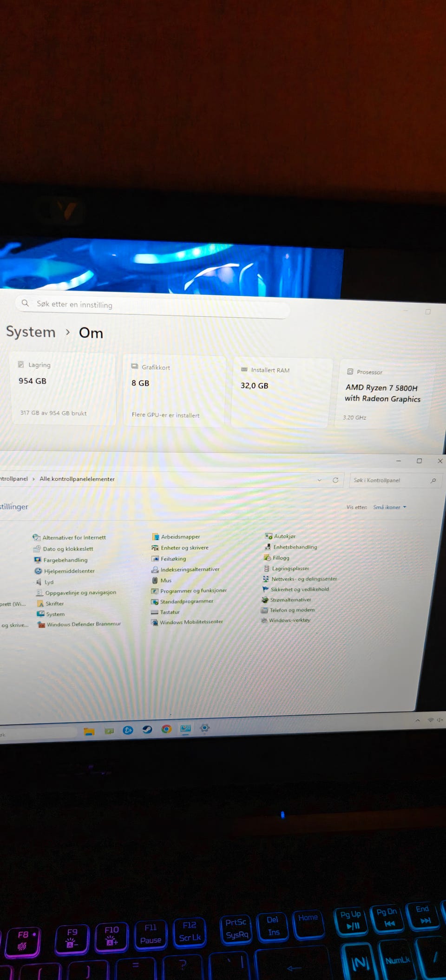The width and height of the screenshot is (446, 980).
Task: Launch Google Chrome from the taskbar
Action: (166, 729)
